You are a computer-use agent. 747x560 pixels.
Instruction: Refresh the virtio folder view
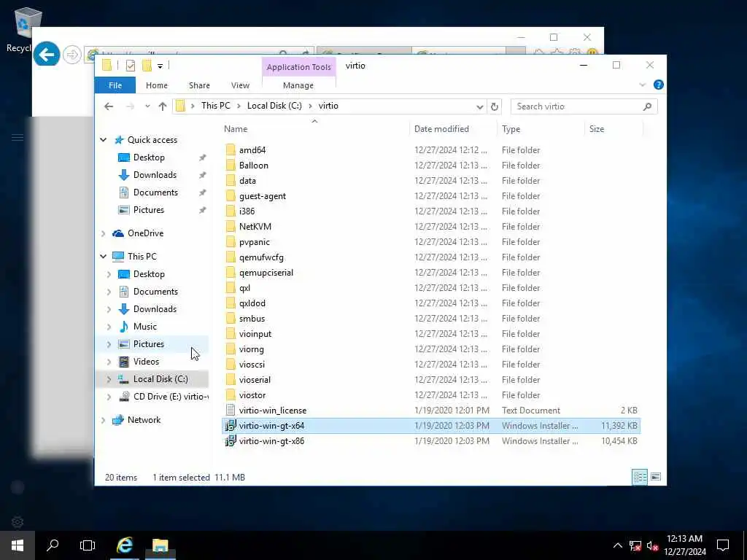(495, 106)
